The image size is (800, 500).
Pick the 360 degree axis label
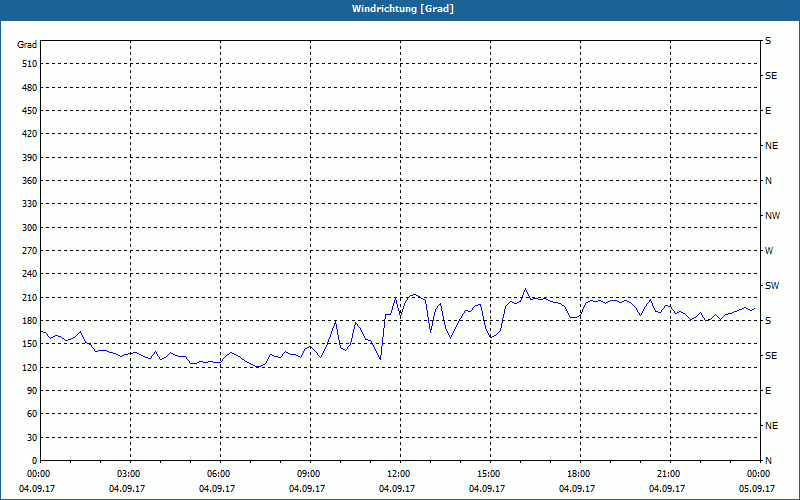30,181
